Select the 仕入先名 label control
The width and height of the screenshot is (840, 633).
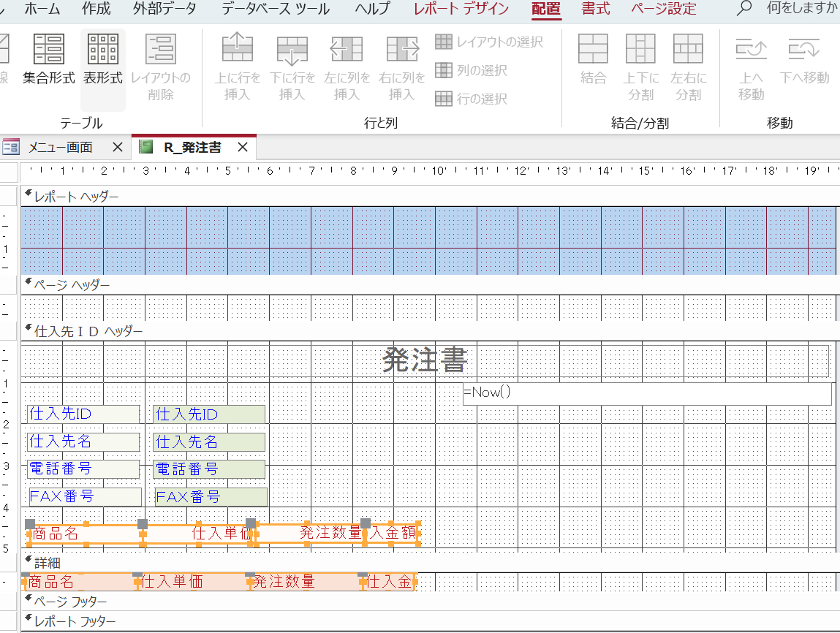click(83, 441)
